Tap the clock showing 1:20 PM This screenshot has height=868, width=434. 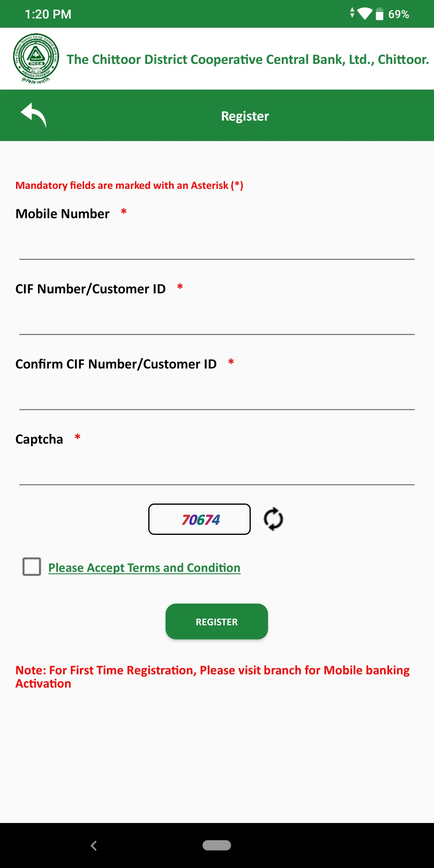48,14
